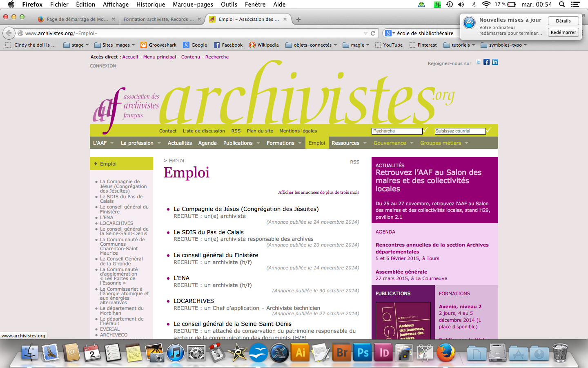Open a new tab with the plus icon
Image resolution: width=588 pixels, height=368 pixels.
pos(298,19)
